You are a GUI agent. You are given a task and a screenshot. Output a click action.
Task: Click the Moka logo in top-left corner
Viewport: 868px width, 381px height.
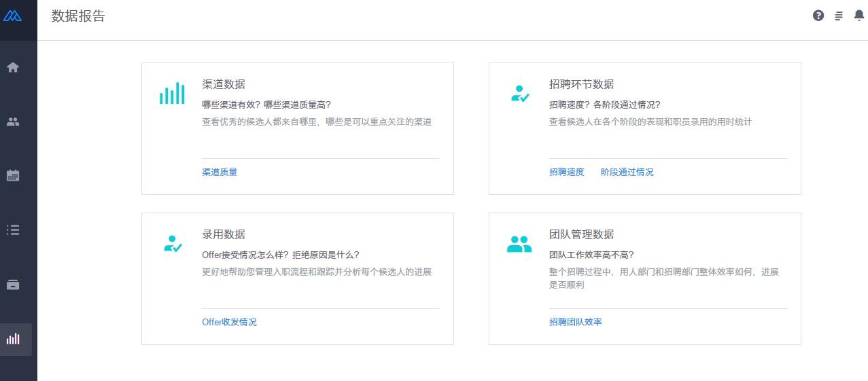coord(13,16)
